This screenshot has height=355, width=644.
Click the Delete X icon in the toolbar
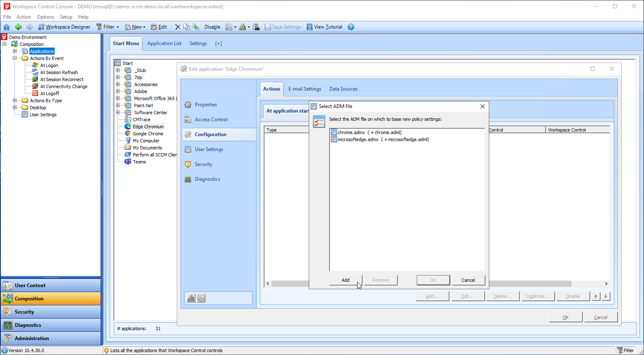(178, 27)
